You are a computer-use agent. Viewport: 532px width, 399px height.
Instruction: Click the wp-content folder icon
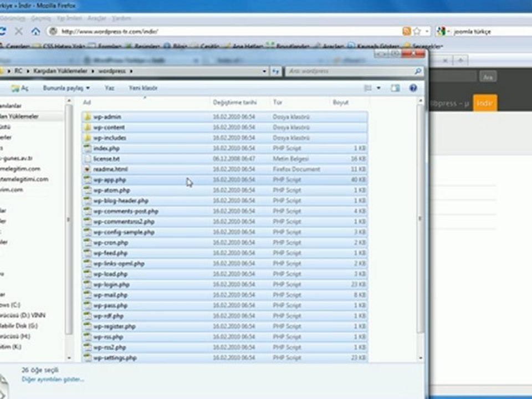point(88,127)
